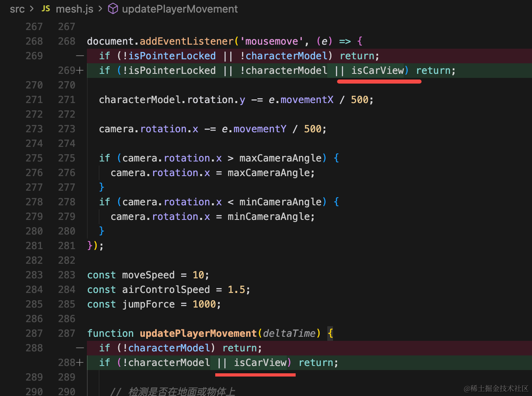
Task: Click e.movementY in camera rotation line
Action: point(254,129)
